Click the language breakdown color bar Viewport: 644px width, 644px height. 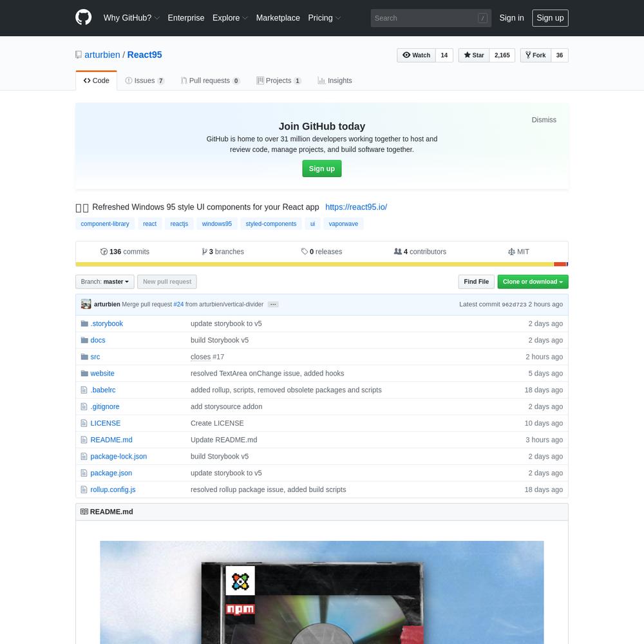[322, 264]
